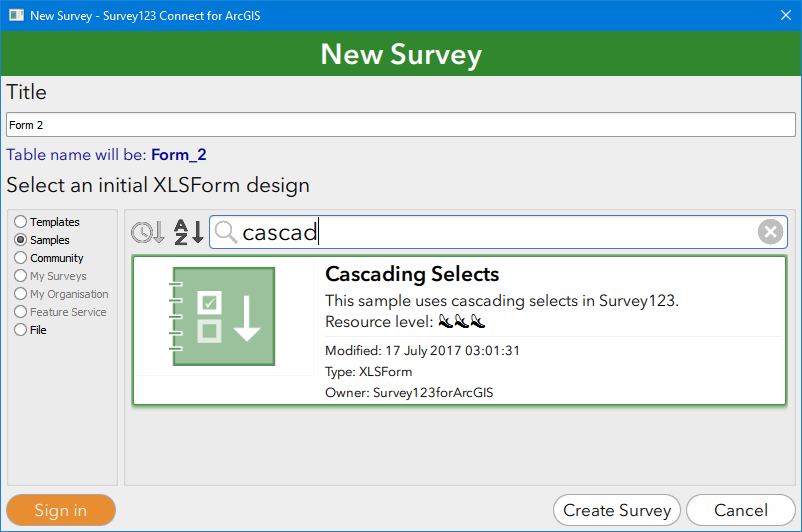This screenshot has width=802, height=532.
Task: Click the Survey123 app icon in title bar
Action: point(16,15)
